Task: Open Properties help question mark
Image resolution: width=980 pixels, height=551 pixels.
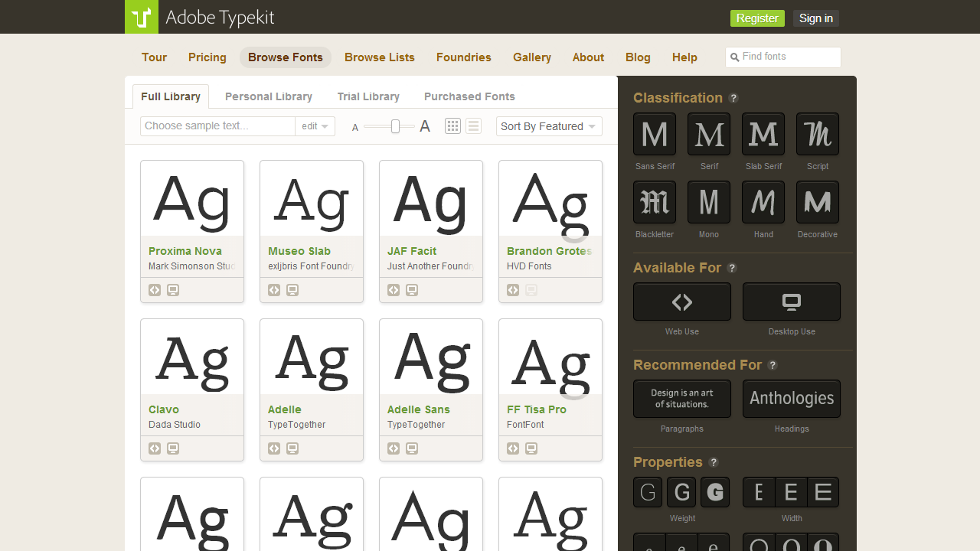Action: 714,462
